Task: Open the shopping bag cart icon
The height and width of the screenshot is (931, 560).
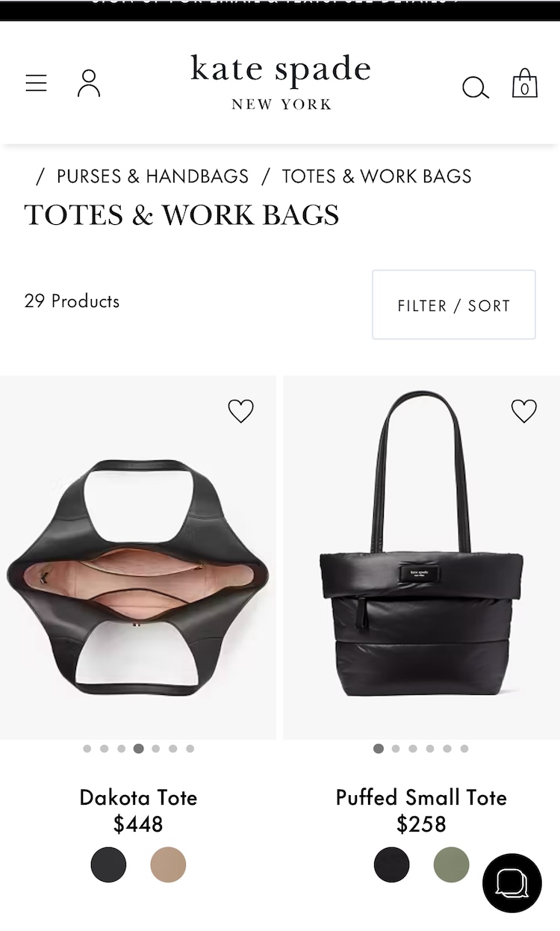Action: coord(525,84)
